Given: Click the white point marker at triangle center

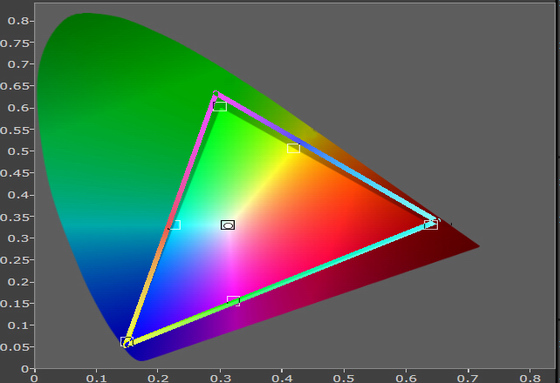Looking at the screenshot, I should coord(228,225).
